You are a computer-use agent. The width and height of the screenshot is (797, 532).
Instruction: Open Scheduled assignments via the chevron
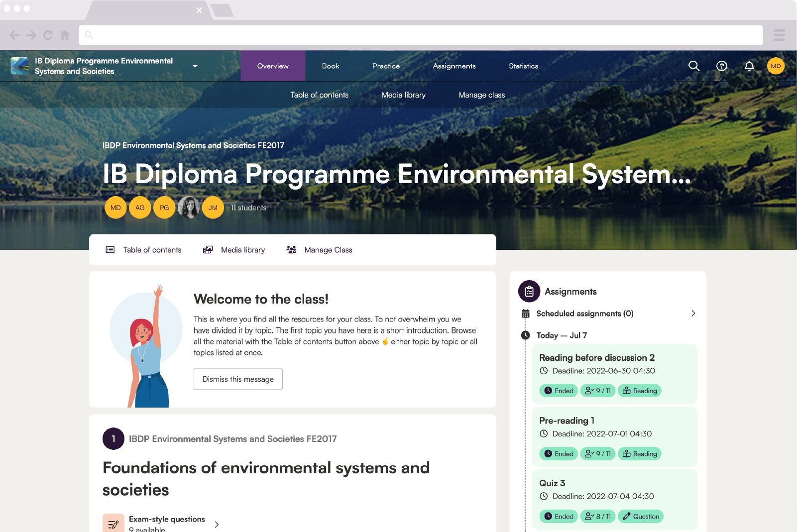pos(693,314)
